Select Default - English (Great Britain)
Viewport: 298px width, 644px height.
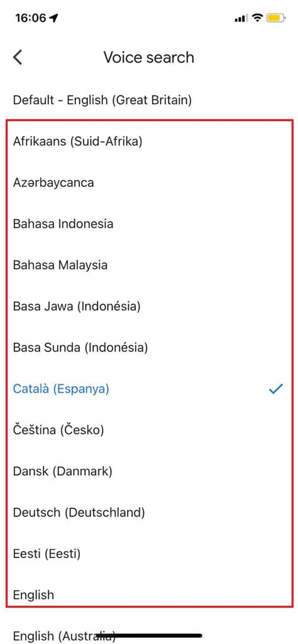click(149, 100)
